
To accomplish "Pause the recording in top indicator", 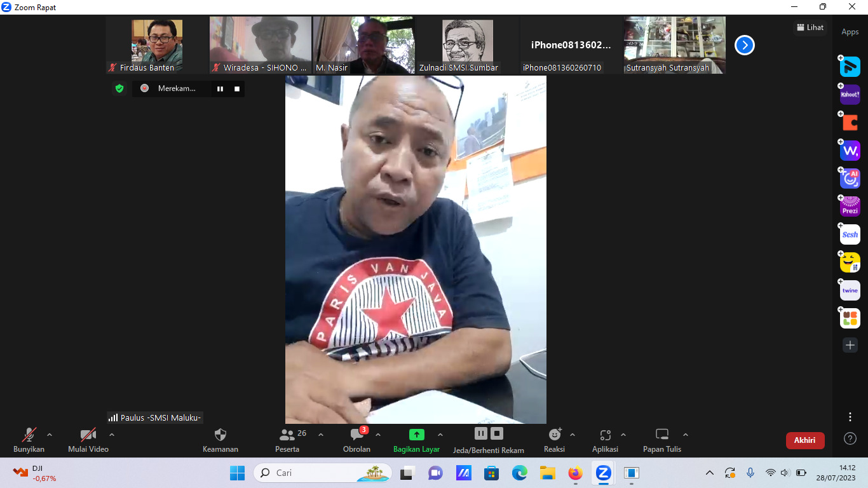I will 220,89.
